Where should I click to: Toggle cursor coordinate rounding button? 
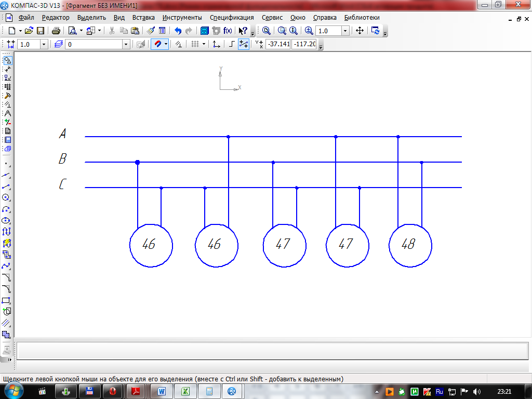(x=244, y=44)
